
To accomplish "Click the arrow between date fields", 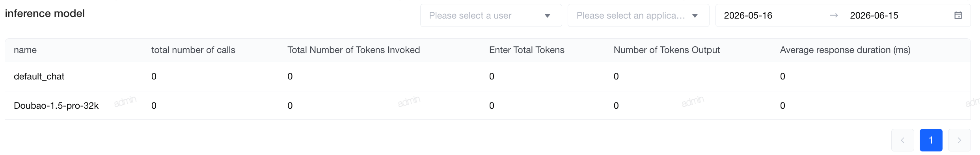I will click(x=834, y=15).
